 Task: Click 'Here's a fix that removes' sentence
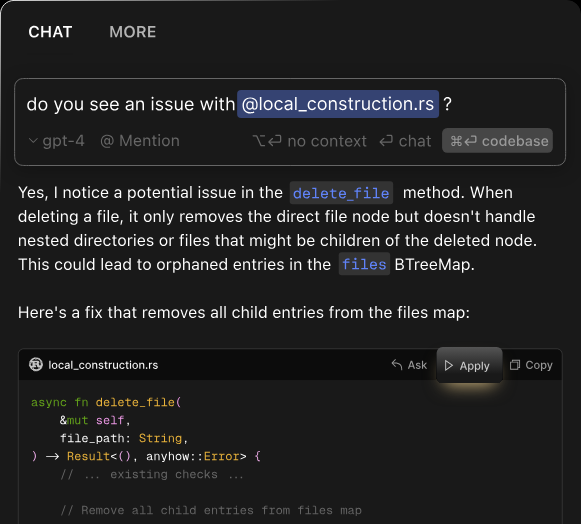[x=244, y=312]
